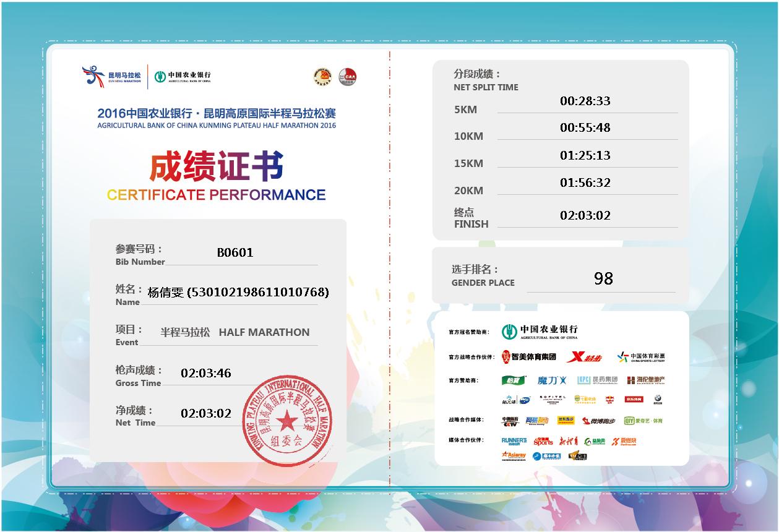Click the CERTIFICATE PERFORMANCE heading
The image size is (779, 532).
(x=216, y=195)
